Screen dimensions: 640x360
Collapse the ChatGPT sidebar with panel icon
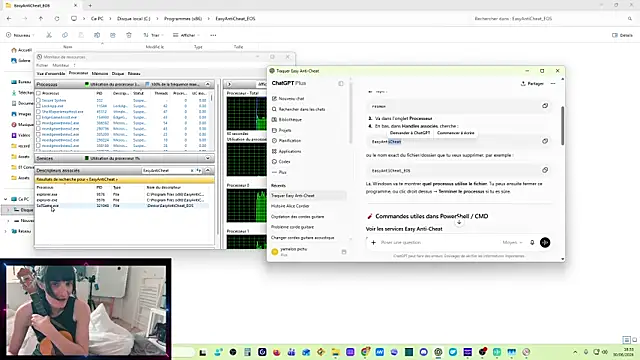tap(341, 84)
